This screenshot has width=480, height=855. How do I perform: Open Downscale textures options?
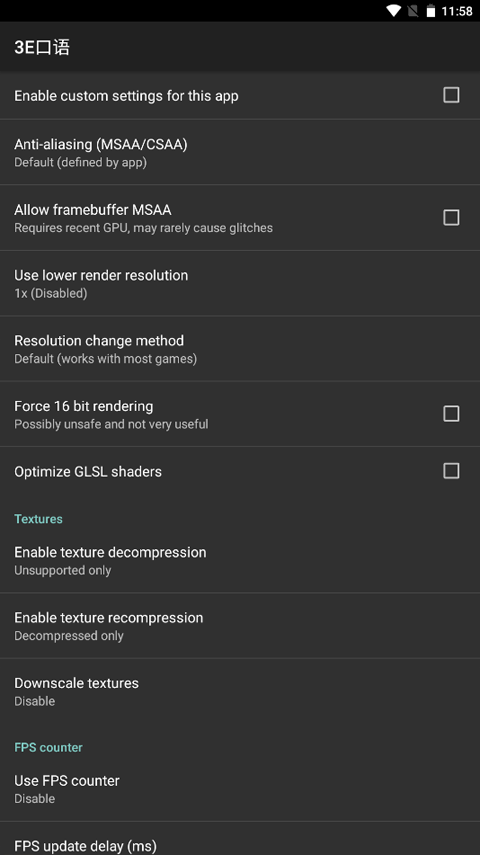(240, 691)
